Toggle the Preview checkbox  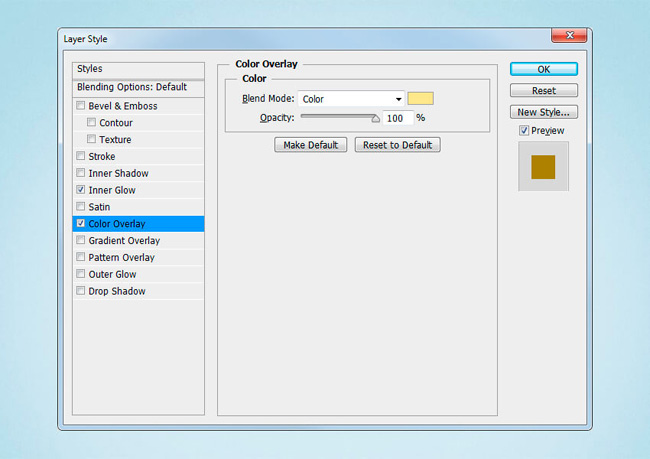[x=524, y=130]
